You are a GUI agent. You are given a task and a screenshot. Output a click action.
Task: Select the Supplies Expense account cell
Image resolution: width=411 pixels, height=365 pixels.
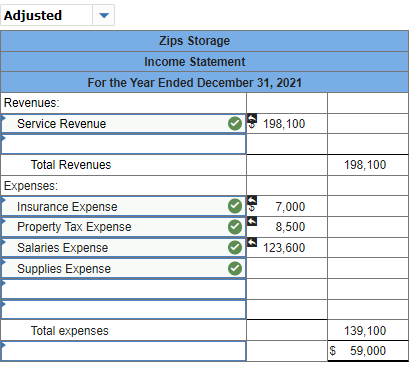124,268
